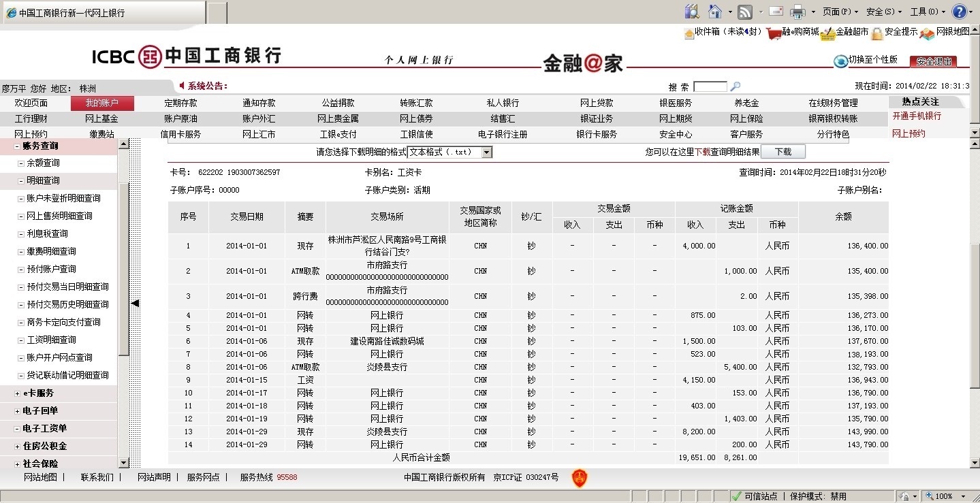The width and height of the screenshot is (980, 503).
Task: Click the 切换至个性版 switch icon
Action: 841,61
